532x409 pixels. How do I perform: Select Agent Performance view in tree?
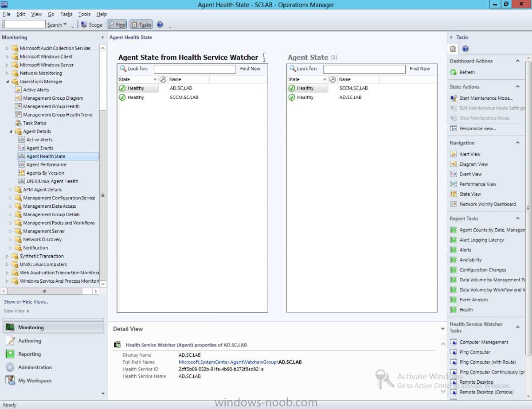pos(46,164)
